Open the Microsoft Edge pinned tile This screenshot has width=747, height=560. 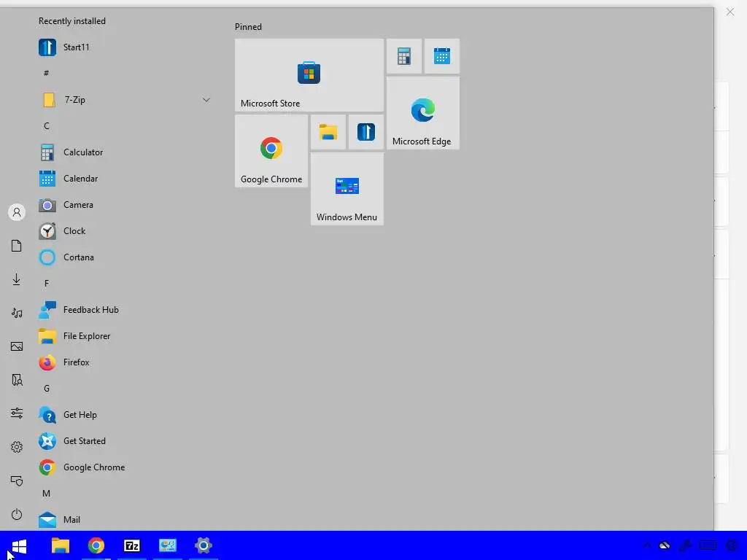click(x=423, y=113)
